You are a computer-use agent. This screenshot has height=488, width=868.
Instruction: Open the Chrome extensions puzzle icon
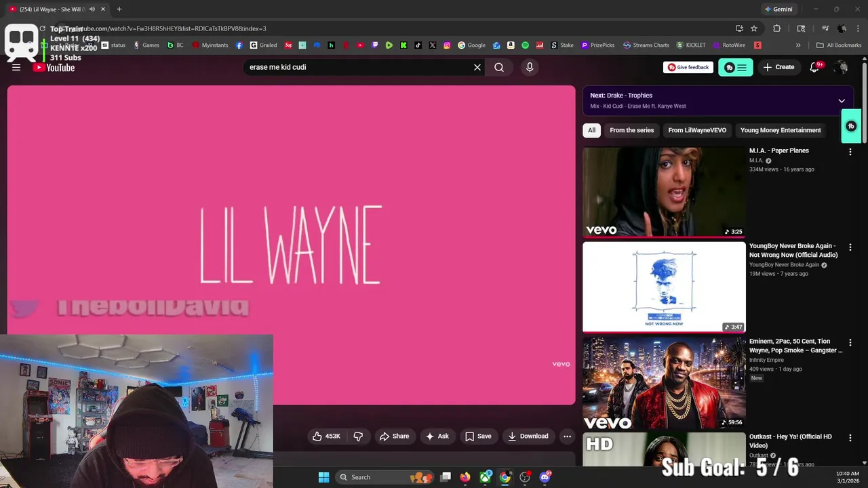point(777,28)
